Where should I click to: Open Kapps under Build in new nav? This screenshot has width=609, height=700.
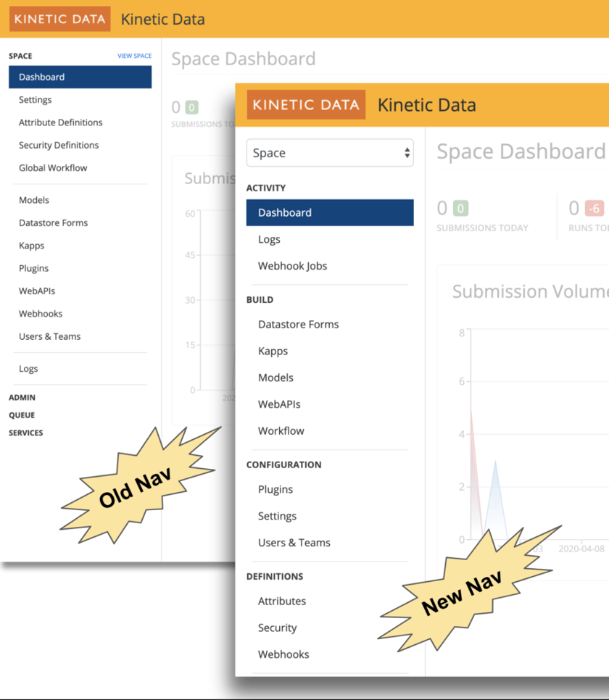[273, 351]
